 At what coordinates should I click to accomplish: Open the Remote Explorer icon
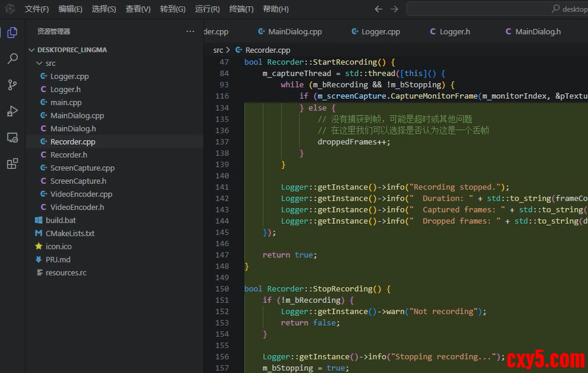click(12, 137)
